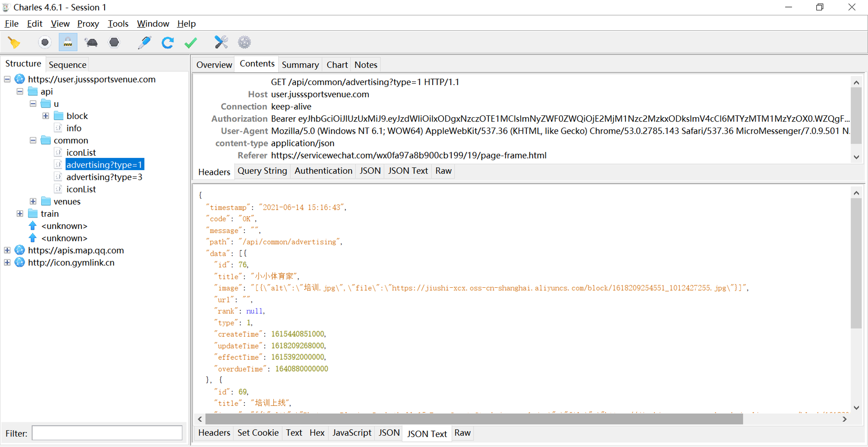Viewport: 868px width, 447px height.
Task: Click the venues folder icon
Action: pos(46,201)
